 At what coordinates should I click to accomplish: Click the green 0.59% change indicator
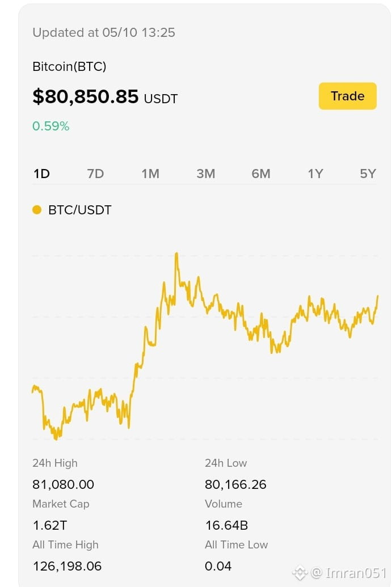(50, 126)
